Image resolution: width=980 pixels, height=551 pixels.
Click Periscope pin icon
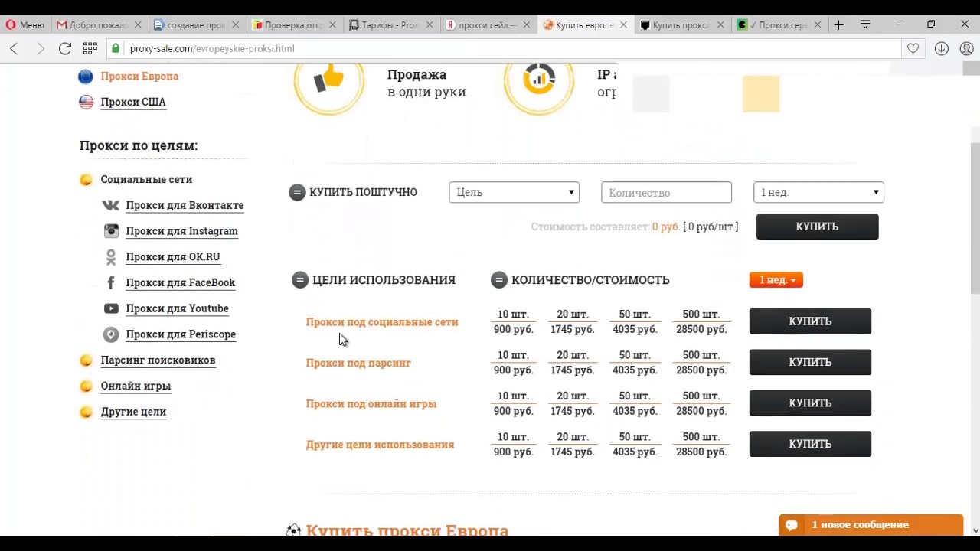pyautogui.click(x=111, y=334)
